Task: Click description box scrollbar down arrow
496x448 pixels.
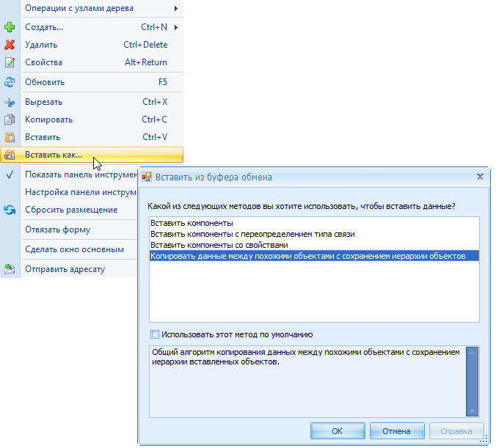Action: point(472,411)
